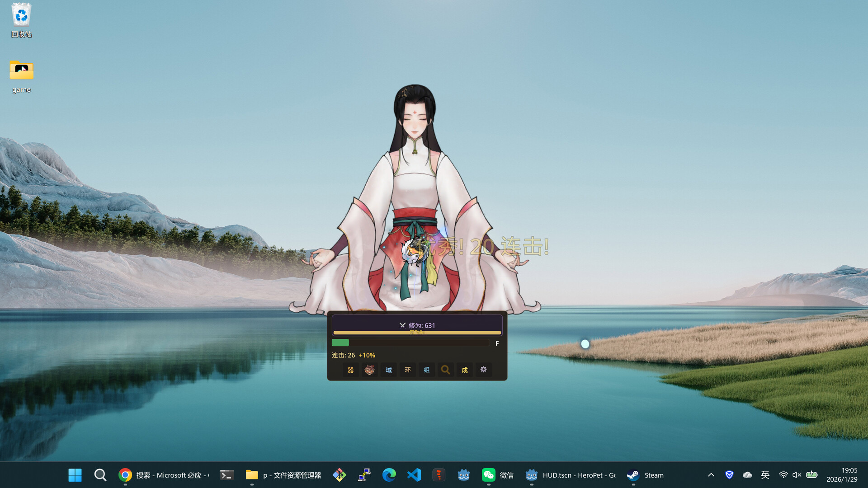Click the magnifier search icon in the HUD
The image size is (868, 488).
coord(445,370)
